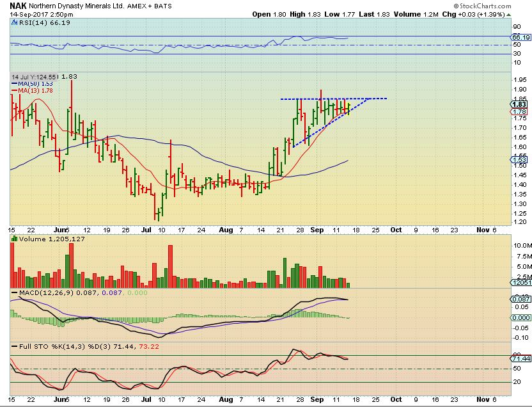532x407 pixels.
Task: Click the Low 1.77 value in the header
Action: click(x=340, y=14)
